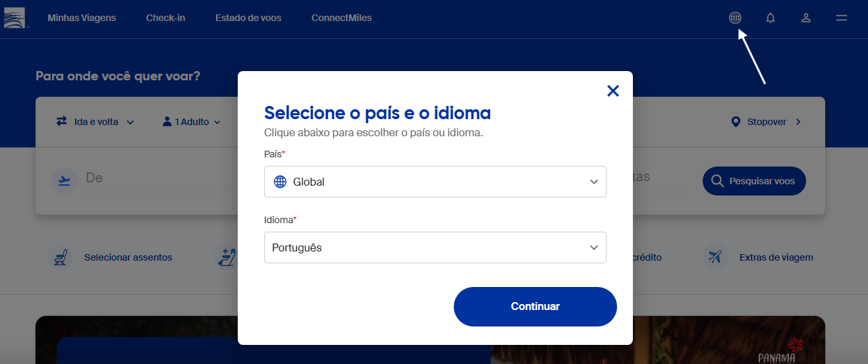Open the 1 Adulto passengers dropdown
868x364 pixels.
191,122
